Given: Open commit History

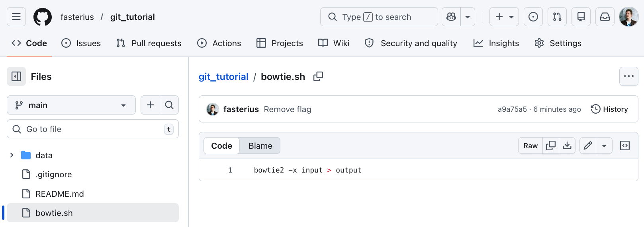Looking at the screenshot, I should [609, 109].
